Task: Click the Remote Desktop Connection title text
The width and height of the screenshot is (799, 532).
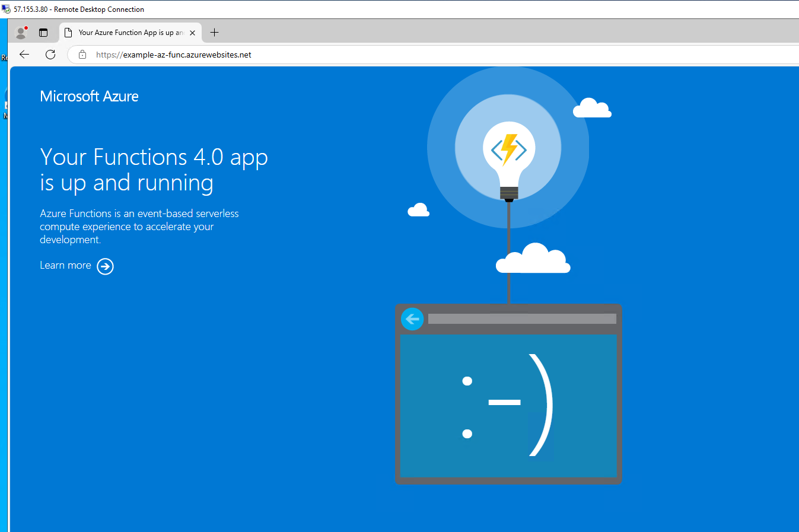Action: (x=79, y=9)
